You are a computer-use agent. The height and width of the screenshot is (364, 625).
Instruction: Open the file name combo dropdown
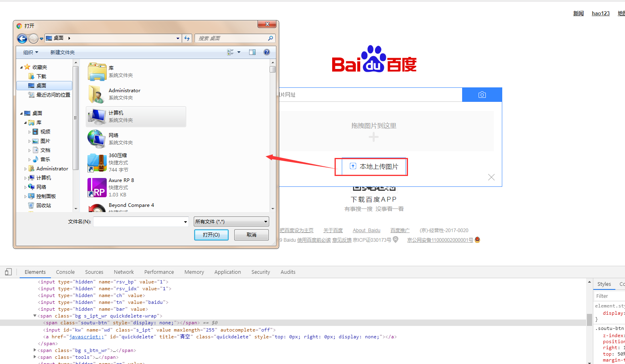(x=185, y=222)
